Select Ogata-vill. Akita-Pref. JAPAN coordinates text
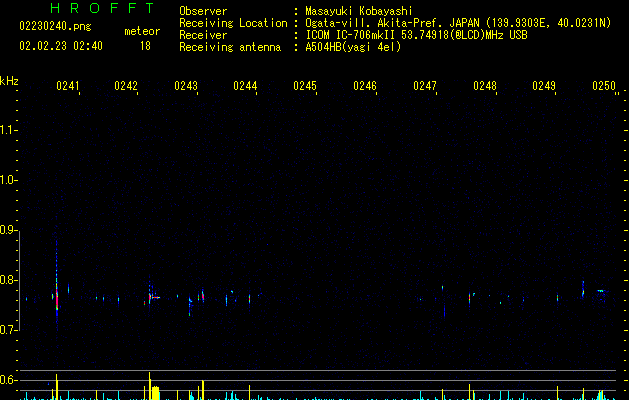Viewport: 629px width, 400px height. [x=458, y=23]
